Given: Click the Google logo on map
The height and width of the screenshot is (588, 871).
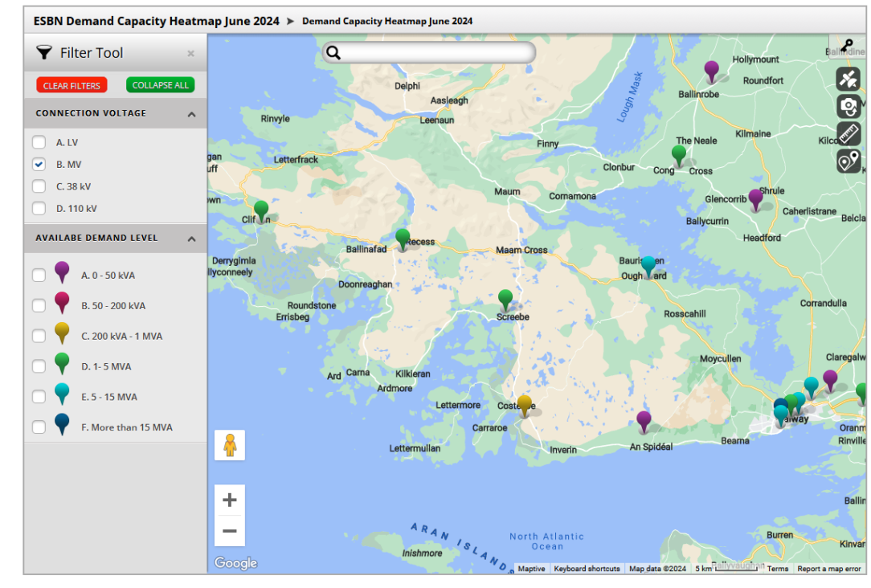Looking at the screenshot, I should pyautogui.click(x=235, y=563).
